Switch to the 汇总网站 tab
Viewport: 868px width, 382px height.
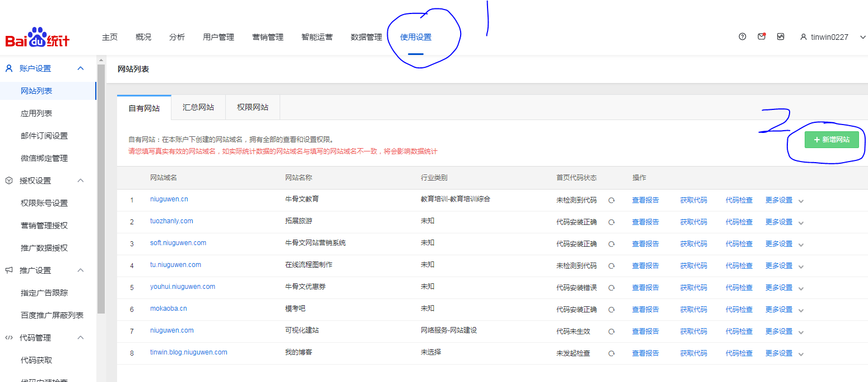tap(198, 107)
